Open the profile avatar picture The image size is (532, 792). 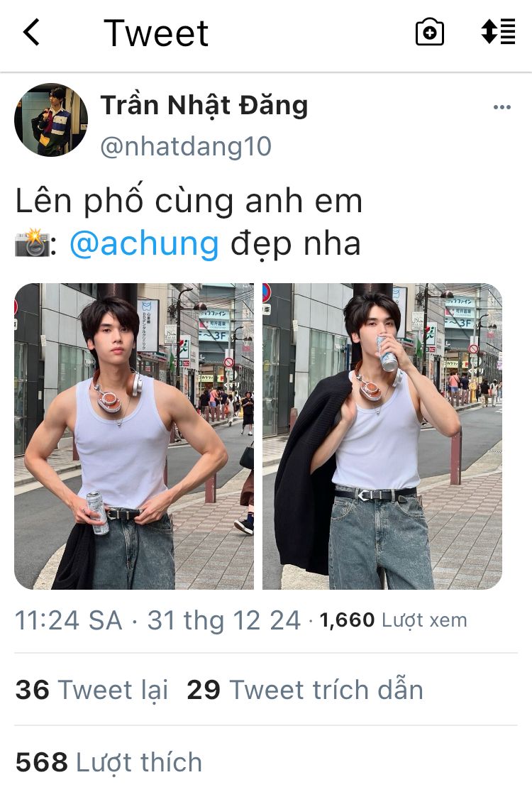(x=51, y=120)
